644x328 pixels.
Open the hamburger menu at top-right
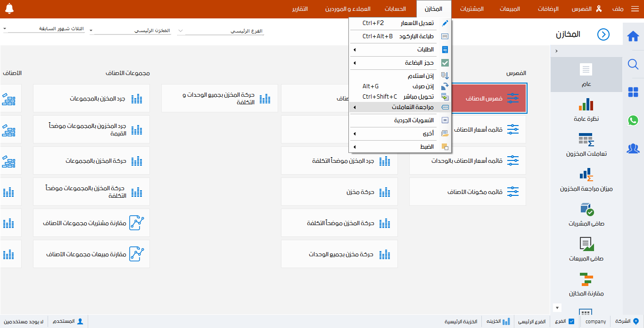point(636,8)
